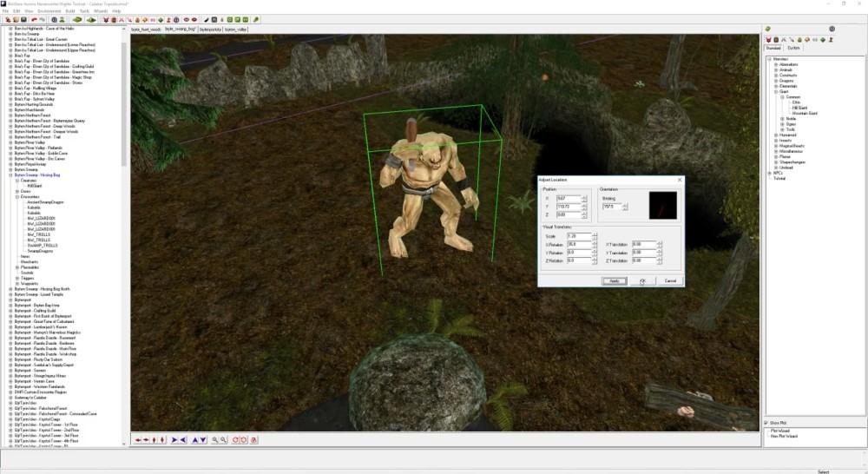Expand the NPCs node in palette

[x=769, y=173]
